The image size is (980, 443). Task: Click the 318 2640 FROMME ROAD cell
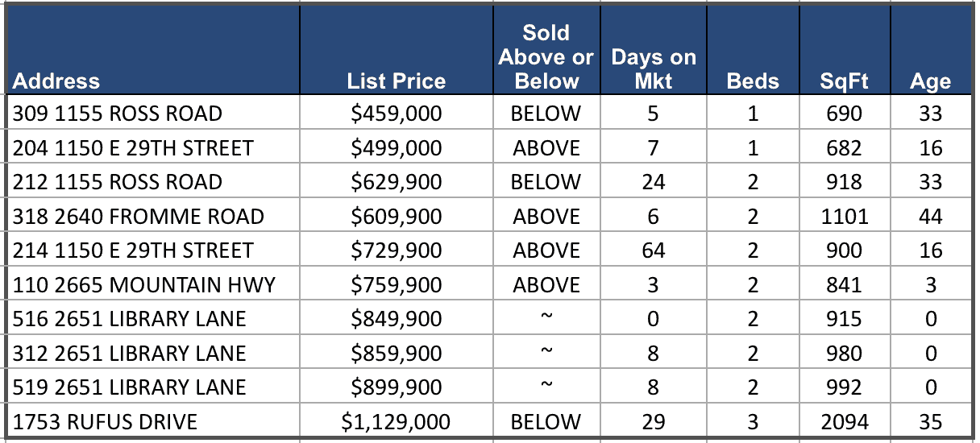pos(138,217)
